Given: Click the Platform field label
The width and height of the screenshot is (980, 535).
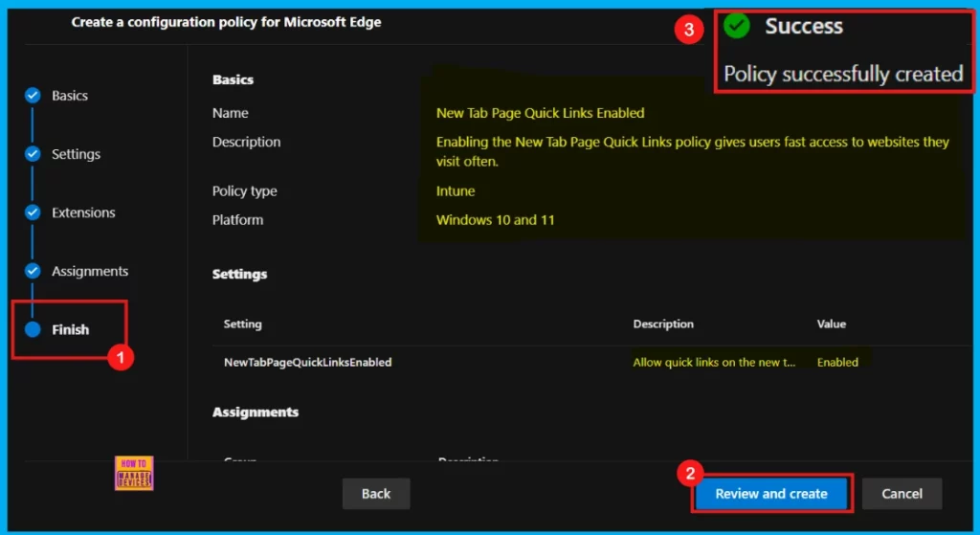Looking at the screenshot, I should pyautogui.click(x=237, y=220).
